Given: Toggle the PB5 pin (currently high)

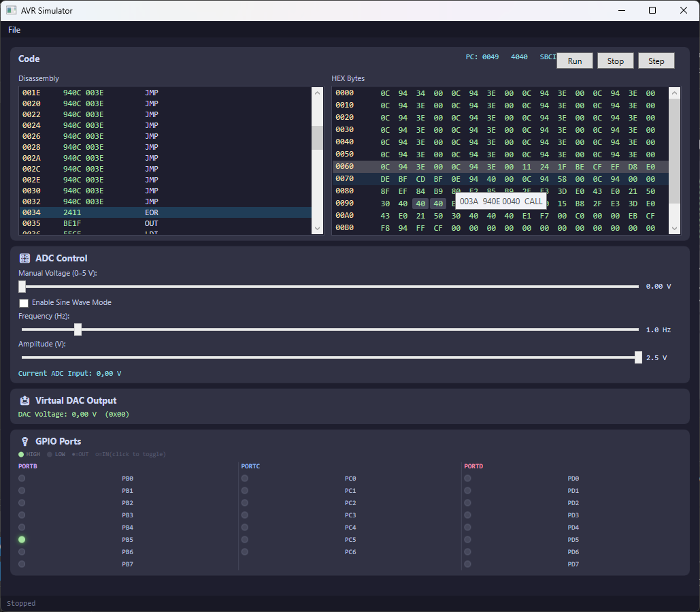Looking at the screenshot, I should point(22,540).
